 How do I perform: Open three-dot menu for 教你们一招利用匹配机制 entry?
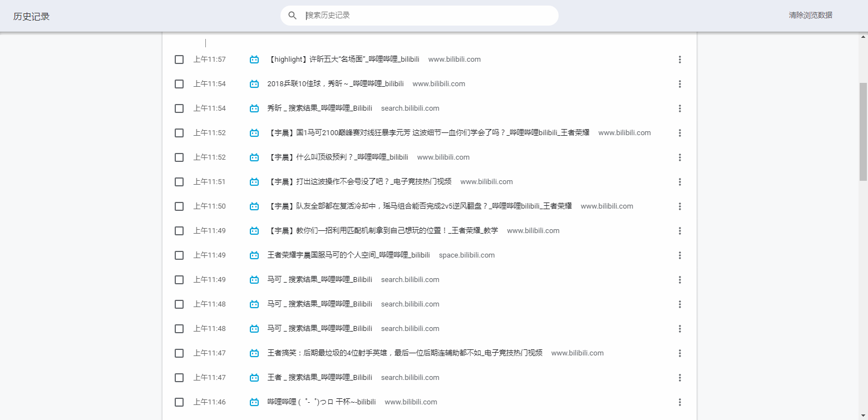click(679, 231)
